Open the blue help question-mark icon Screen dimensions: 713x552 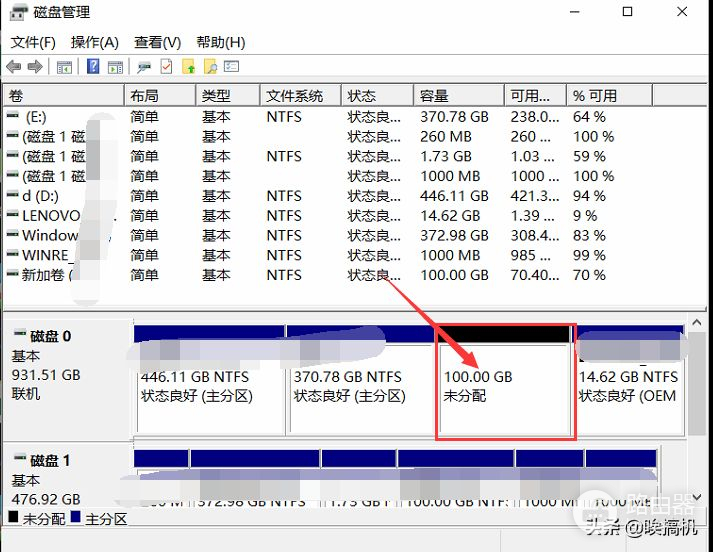point(93,67)
